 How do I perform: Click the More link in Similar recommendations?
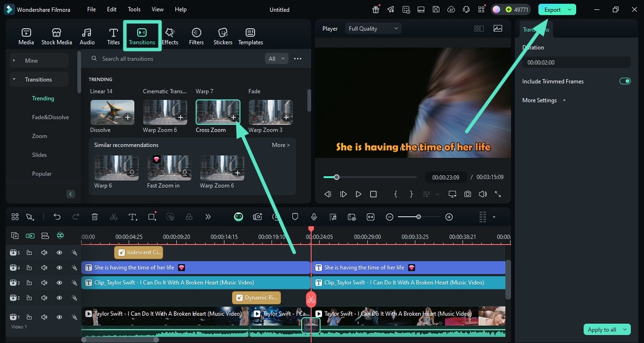click(280, 145)
